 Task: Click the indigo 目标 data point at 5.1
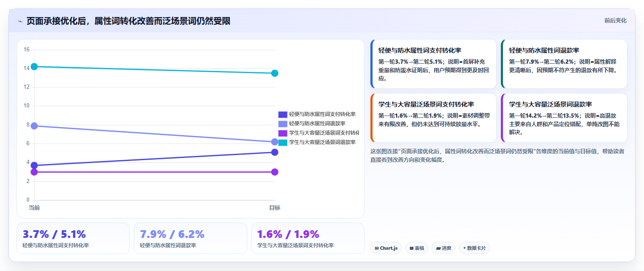tap(275, 152)
